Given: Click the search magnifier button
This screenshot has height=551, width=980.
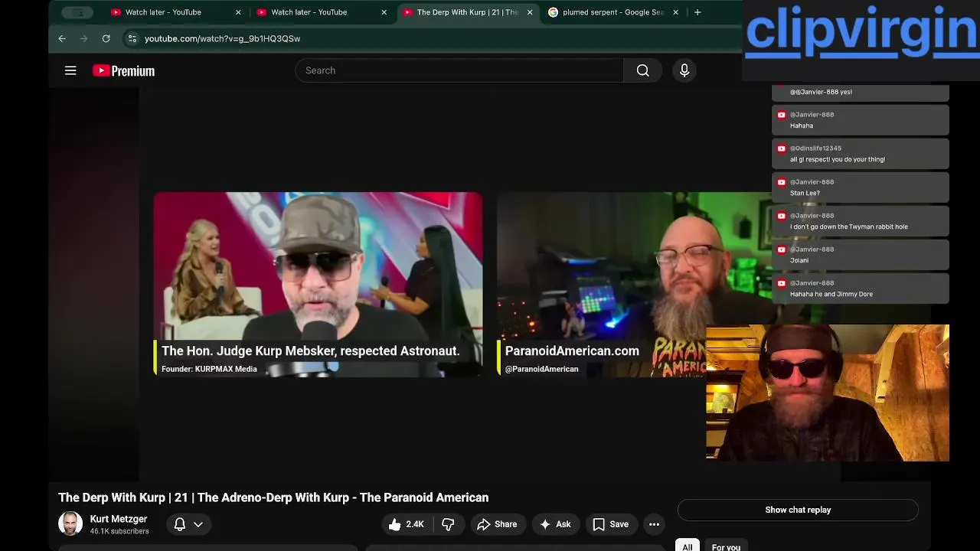Looking at the screenshot, I should (642, 70).
